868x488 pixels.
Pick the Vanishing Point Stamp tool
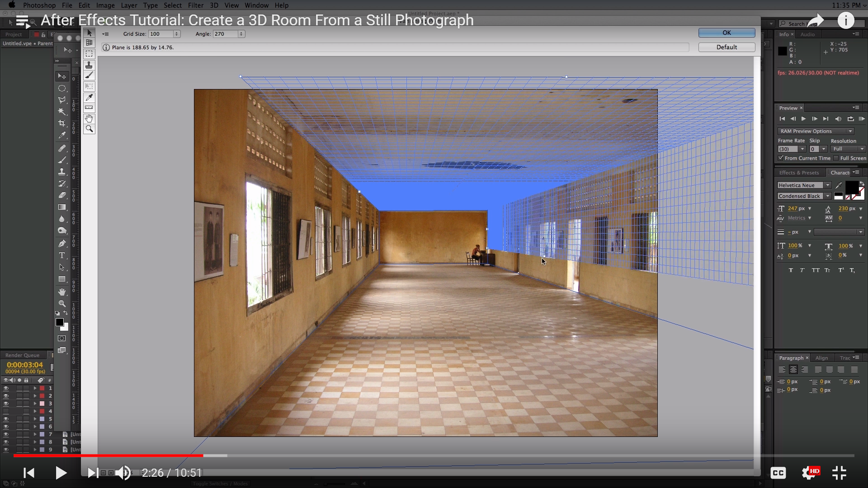point(89,65)
